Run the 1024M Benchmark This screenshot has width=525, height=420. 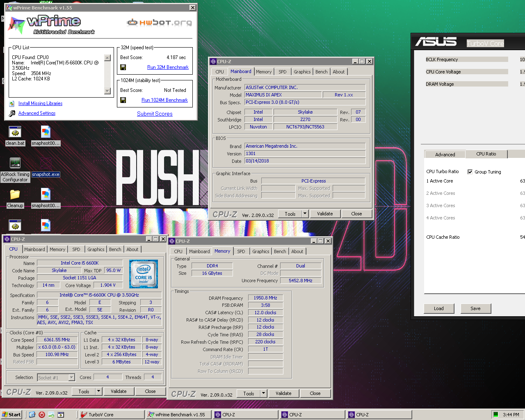point(164,100)
